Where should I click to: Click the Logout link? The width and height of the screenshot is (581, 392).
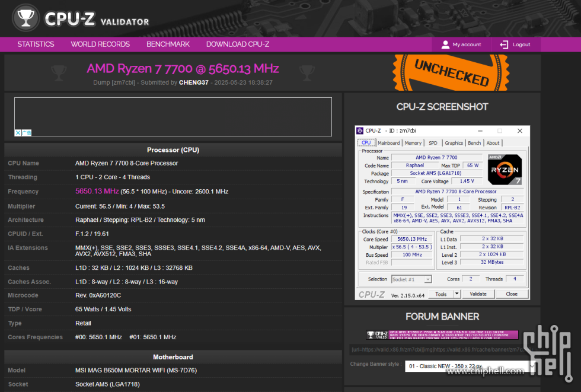pyautogui.click(x=521, y=44)
